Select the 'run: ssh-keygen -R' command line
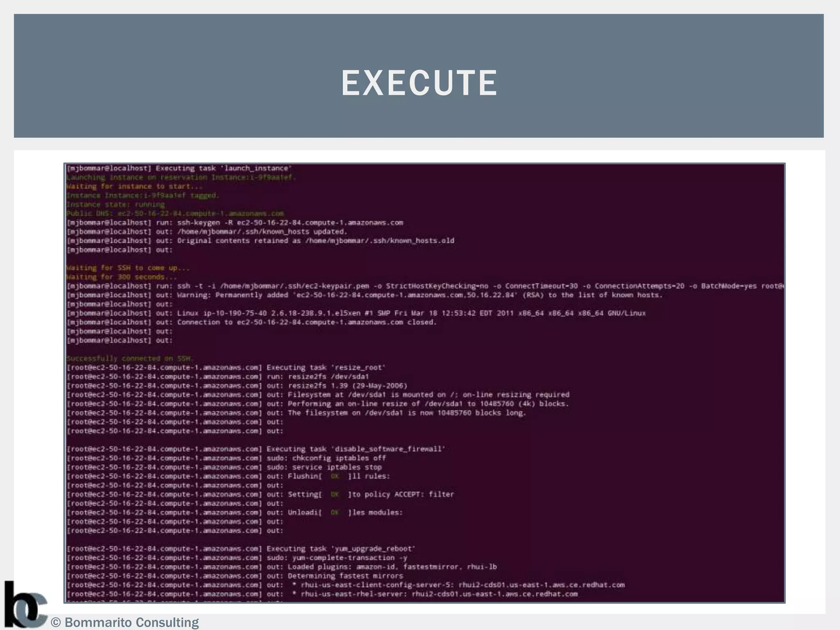 coord(235,222)
